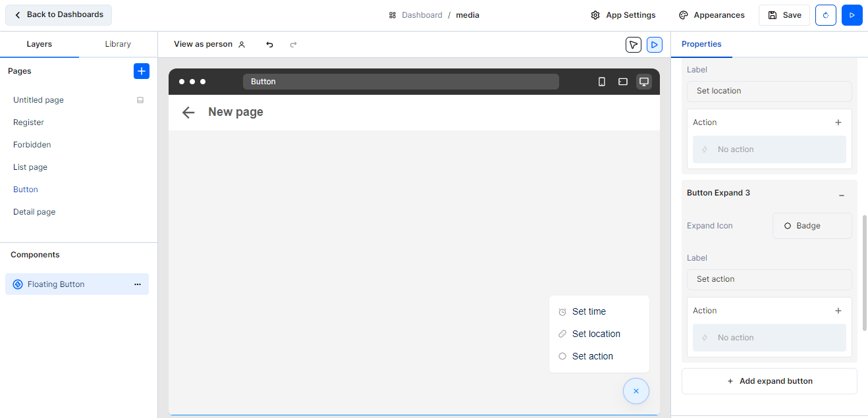Open Floating Button component options menu
The image size is (868, 418).
138,284
